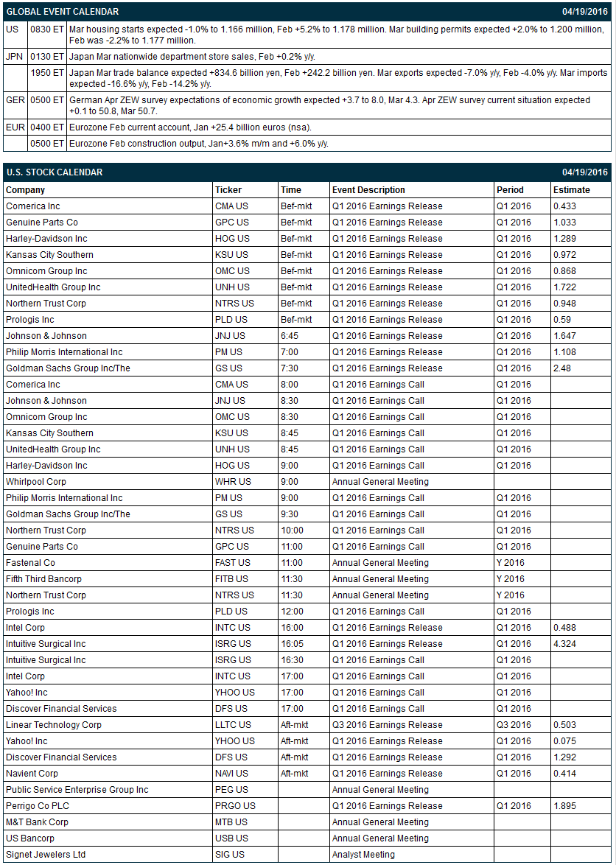The image size is (616, 865).
Task: Click ticker CMA US with Bef-mkt time
Action: [x=231, y=206]
